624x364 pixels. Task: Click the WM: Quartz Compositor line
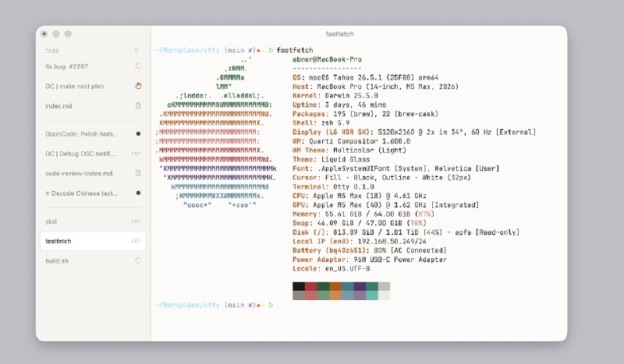352,141
